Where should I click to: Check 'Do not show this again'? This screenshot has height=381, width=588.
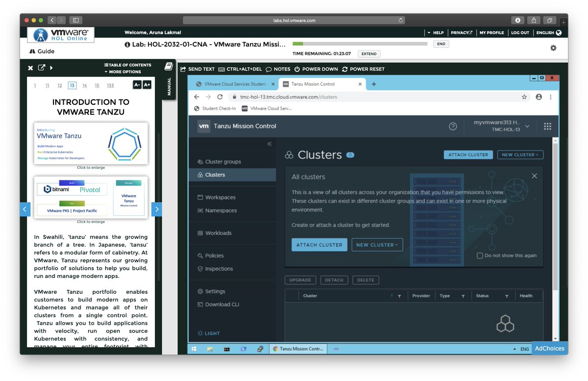tap(480, 255)
